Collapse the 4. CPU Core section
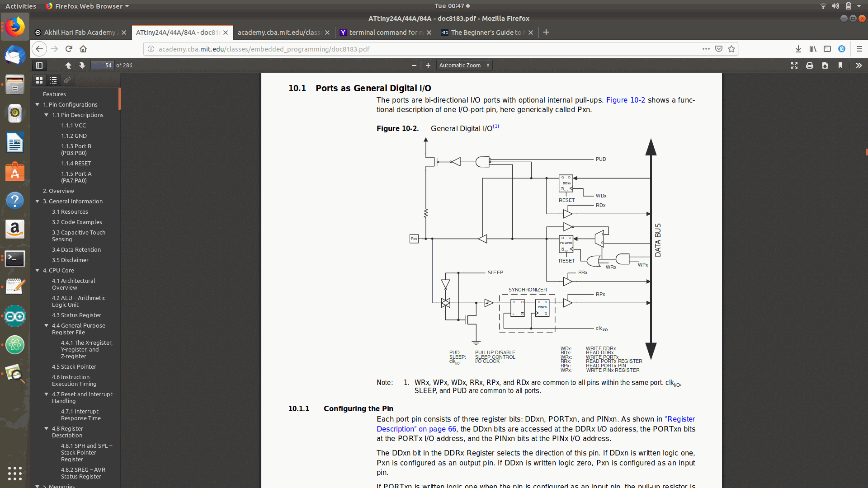The width and height of the screenshot is (868, 488). click(x=38, y=270)
